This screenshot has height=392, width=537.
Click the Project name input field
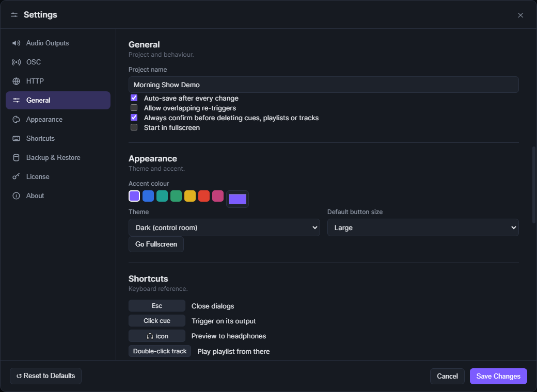323,85
